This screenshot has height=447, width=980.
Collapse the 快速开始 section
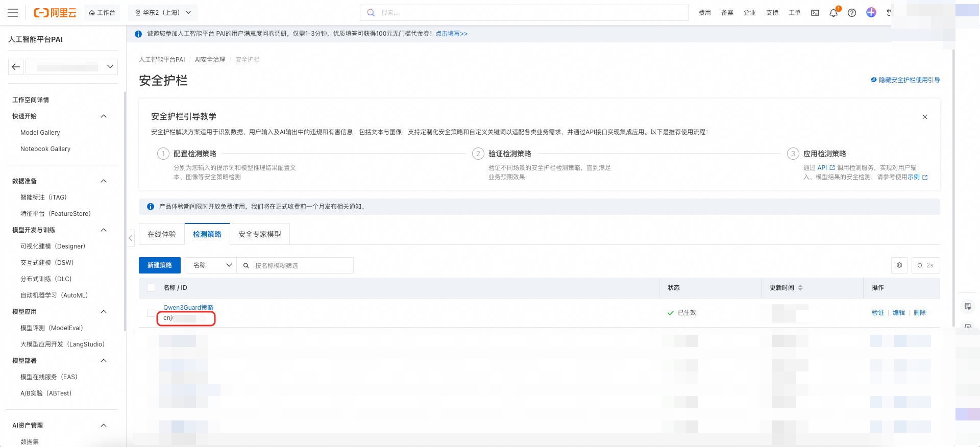click(x=104, y=116)
